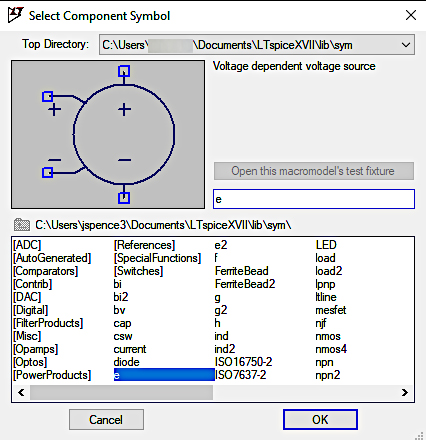This screenshot has height=440, width=426.
Task: Click the bottom pin of the symbol preview
Action: [124, 198]
